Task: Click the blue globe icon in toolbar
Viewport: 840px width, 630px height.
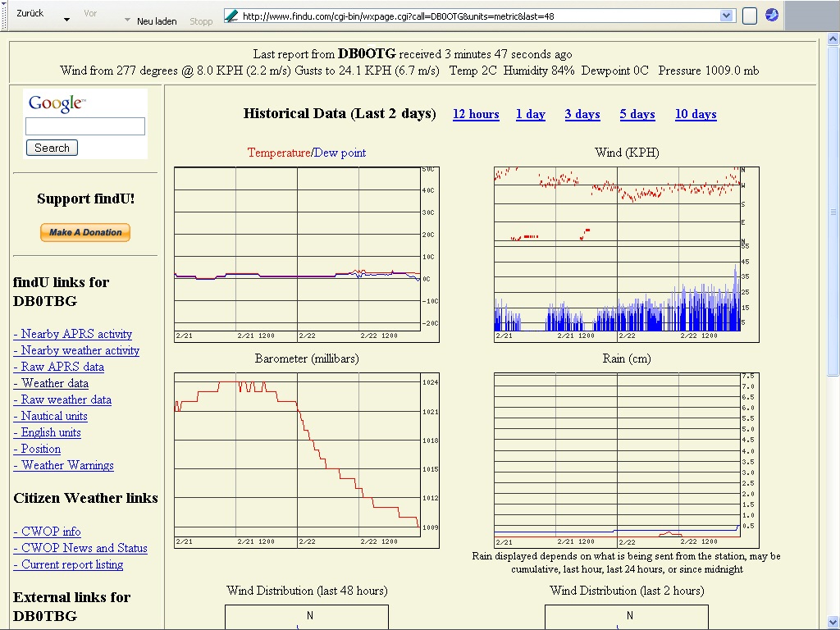Action: (772, 15)
